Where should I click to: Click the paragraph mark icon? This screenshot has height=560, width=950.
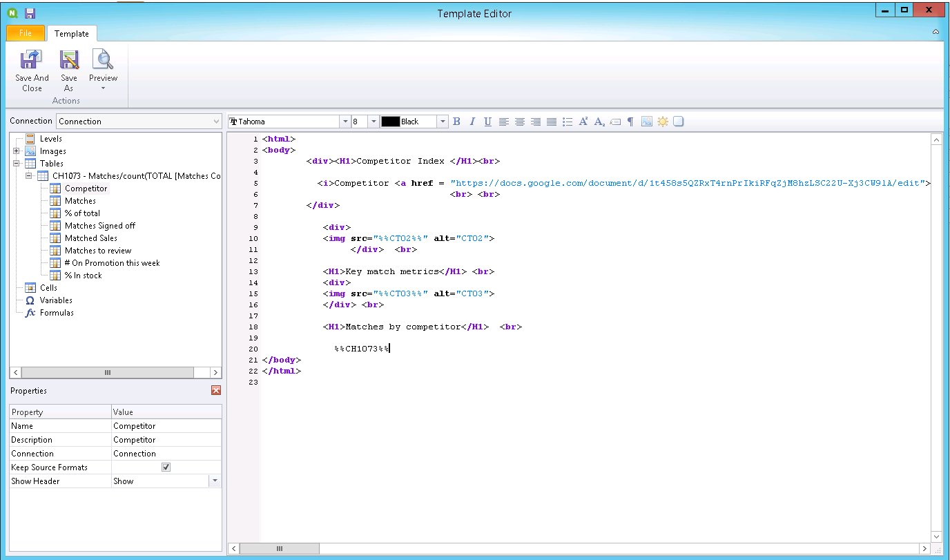tap(630, 122)
